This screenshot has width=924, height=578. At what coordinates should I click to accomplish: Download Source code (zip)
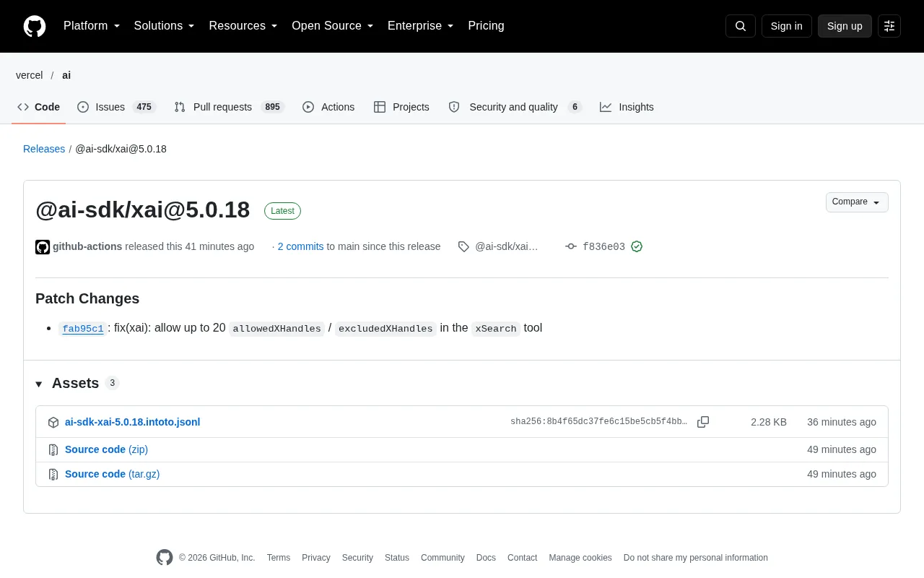click(106, 449)
